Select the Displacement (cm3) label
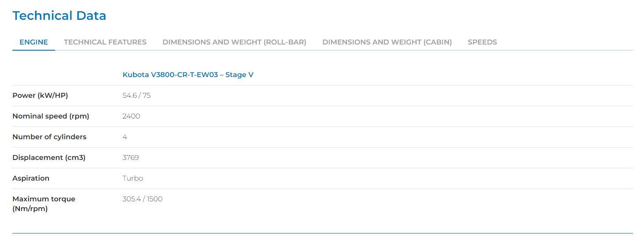 pos(49,158)
